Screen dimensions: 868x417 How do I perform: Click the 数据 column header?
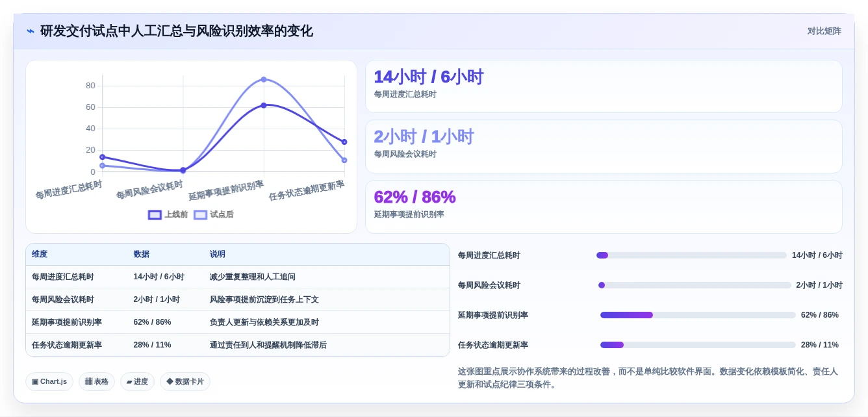click(x=142, y=255)
